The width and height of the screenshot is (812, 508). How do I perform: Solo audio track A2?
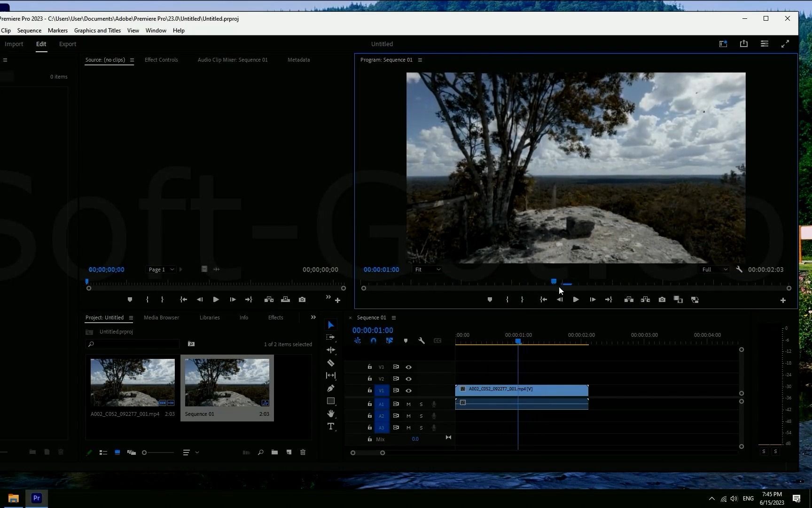pyautogui.click(x=421, y=416)
